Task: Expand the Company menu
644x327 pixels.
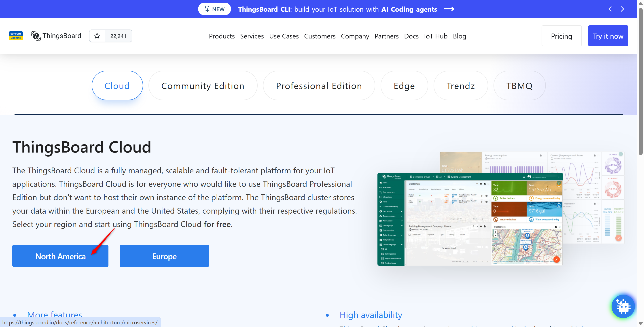Action: 355,36
